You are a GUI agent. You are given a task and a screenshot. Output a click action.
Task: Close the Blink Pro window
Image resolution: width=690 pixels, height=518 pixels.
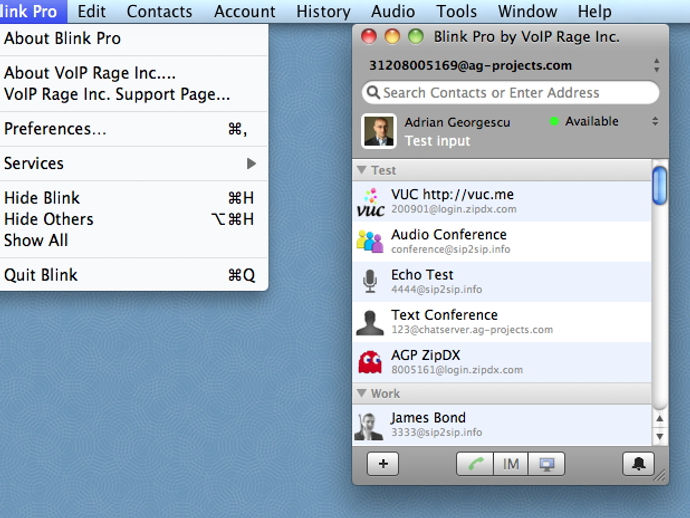pyautogui.click(x=369, y=36)
